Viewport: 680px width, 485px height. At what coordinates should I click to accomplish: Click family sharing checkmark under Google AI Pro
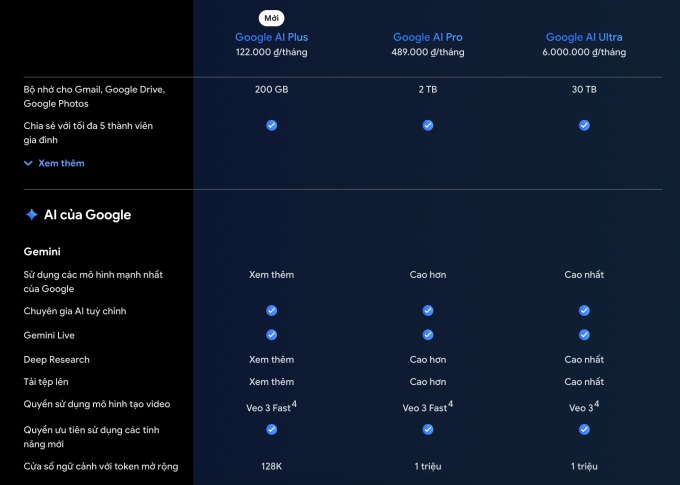[x=428, y=126]
